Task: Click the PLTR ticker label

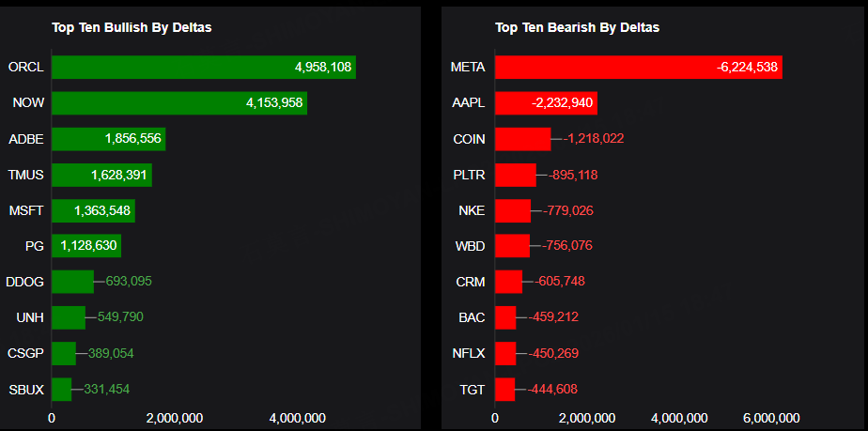Action: click(470, 175)
